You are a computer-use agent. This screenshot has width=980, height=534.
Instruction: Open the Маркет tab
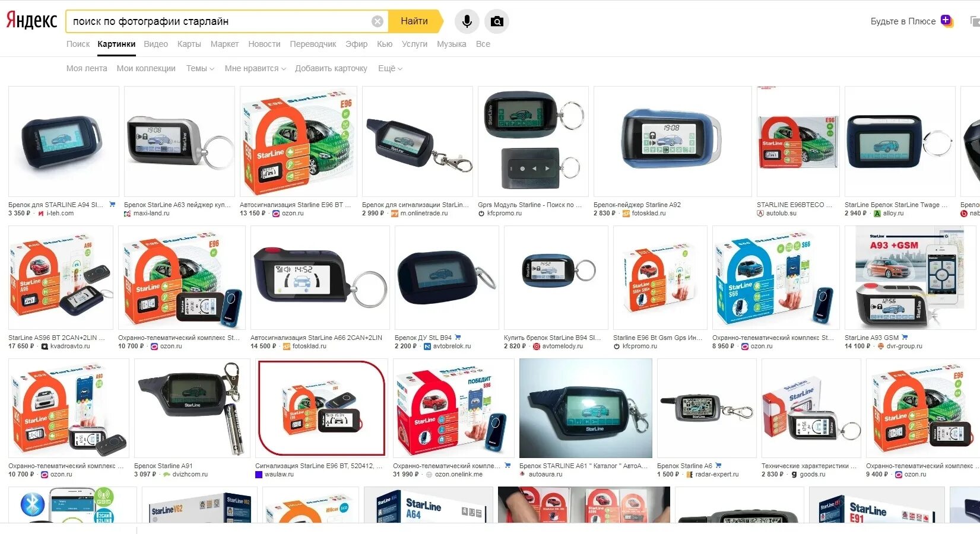[x=224, y=44]
